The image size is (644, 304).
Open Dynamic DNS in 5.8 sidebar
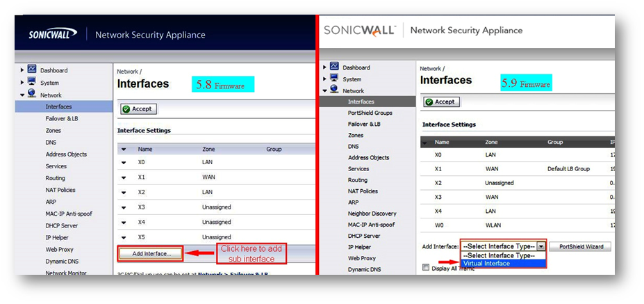click(x=62, y=262)
